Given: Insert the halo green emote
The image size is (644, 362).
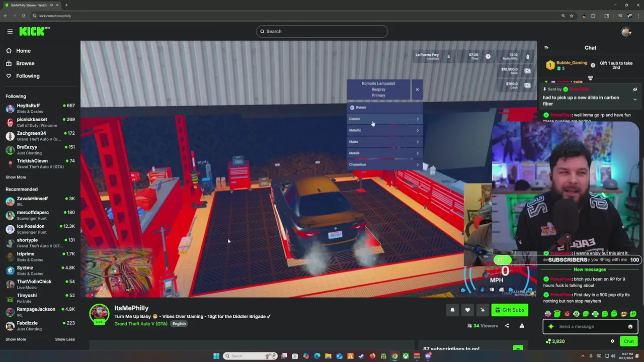Looking at the screenshot, I should click(557, 314).
